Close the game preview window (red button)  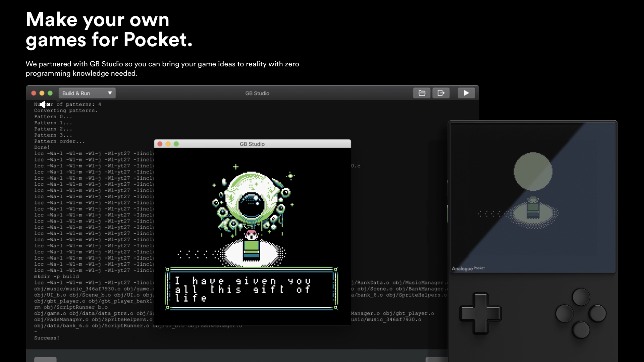point(160,144)
